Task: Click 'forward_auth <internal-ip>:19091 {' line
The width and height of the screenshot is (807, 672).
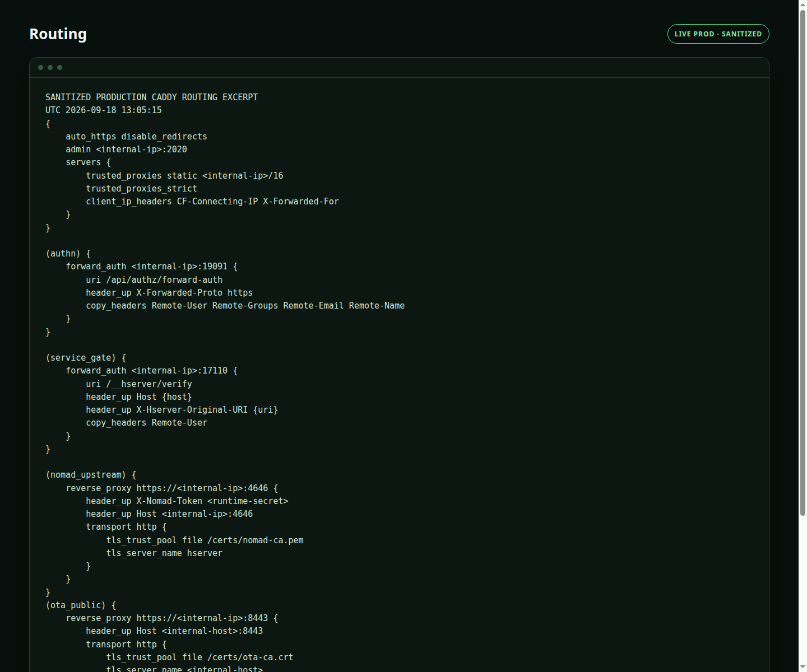Action: coord(151,267)
